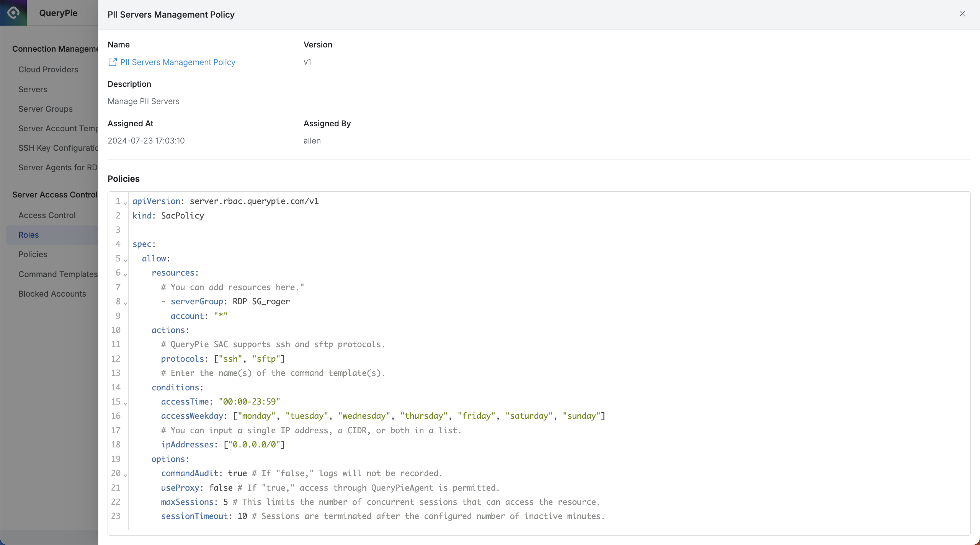Collapse the fold arrow on line 15

(x=125, y=403)
